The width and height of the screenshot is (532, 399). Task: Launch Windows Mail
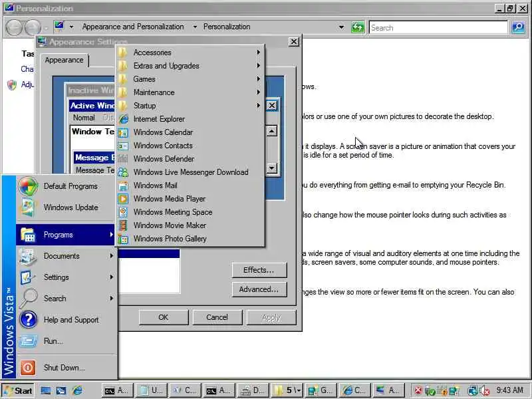pos(190,186)
